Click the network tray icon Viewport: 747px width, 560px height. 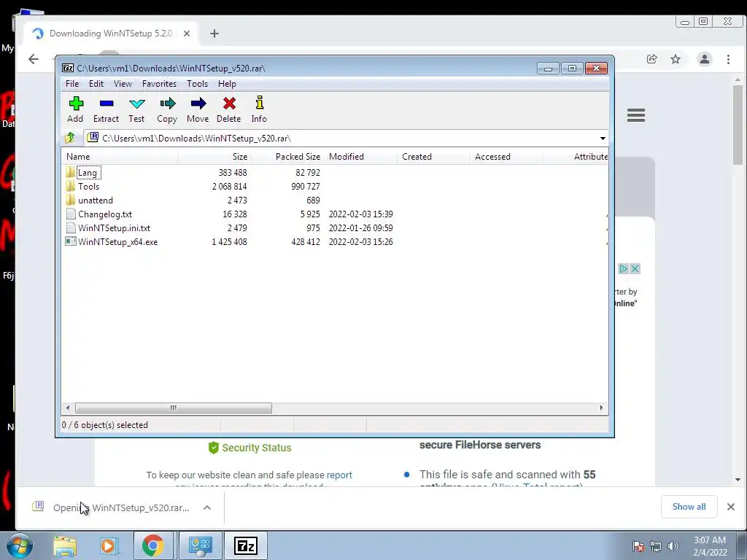pos(656,546)
